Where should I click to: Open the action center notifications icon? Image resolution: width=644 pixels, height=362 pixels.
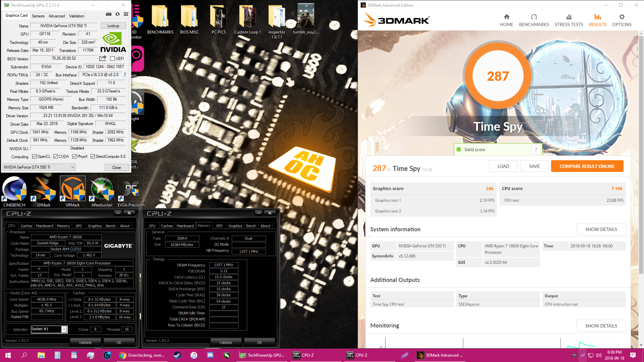tap(633, 355)
